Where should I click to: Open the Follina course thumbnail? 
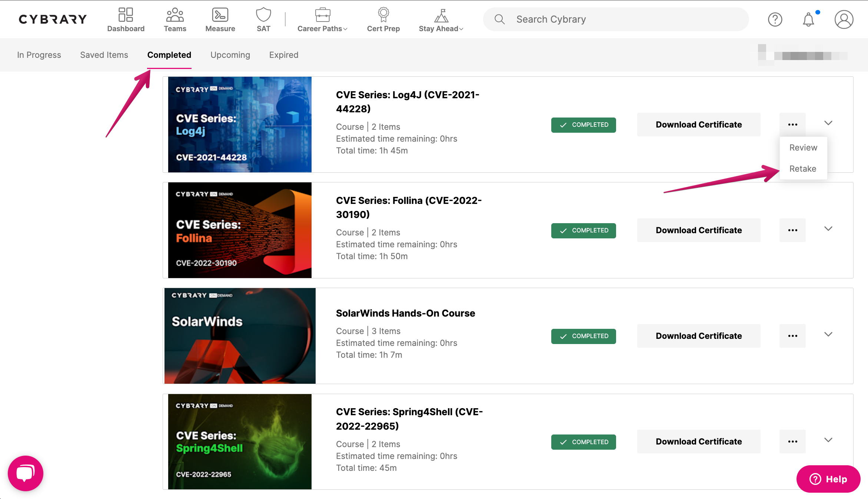click(x=240, y=230)
